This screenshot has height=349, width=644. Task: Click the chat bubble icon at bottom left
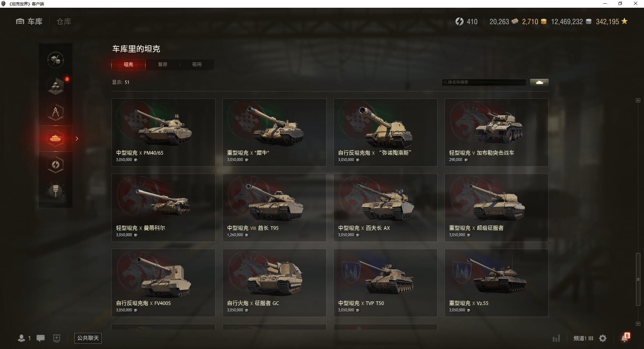click(41, 338)
